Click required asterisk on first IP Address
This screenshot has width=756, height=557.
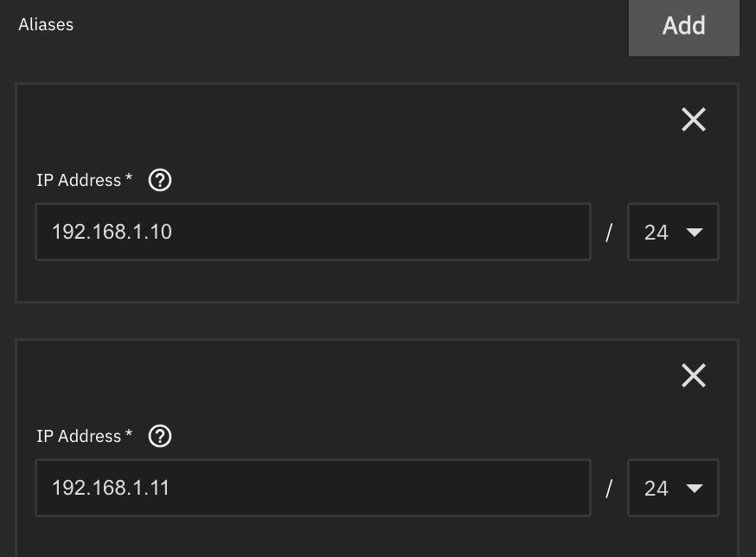(129, 177)
